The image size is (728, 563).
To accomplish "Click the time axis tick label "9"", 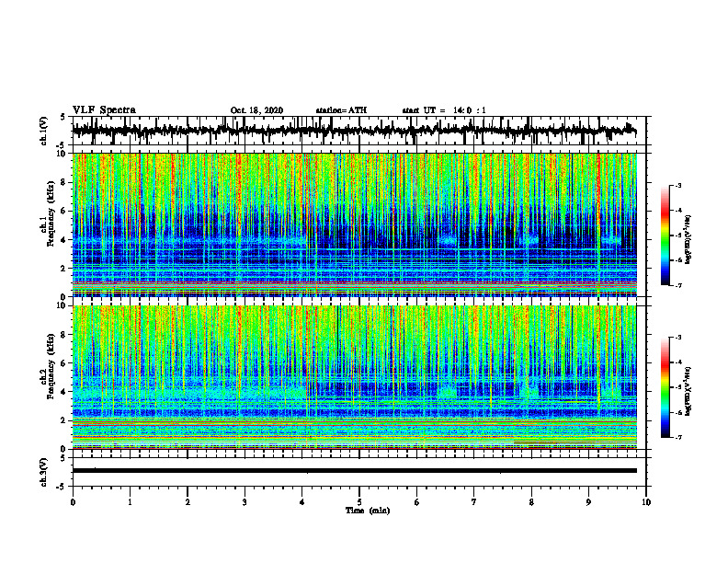I will coord(588,502).
